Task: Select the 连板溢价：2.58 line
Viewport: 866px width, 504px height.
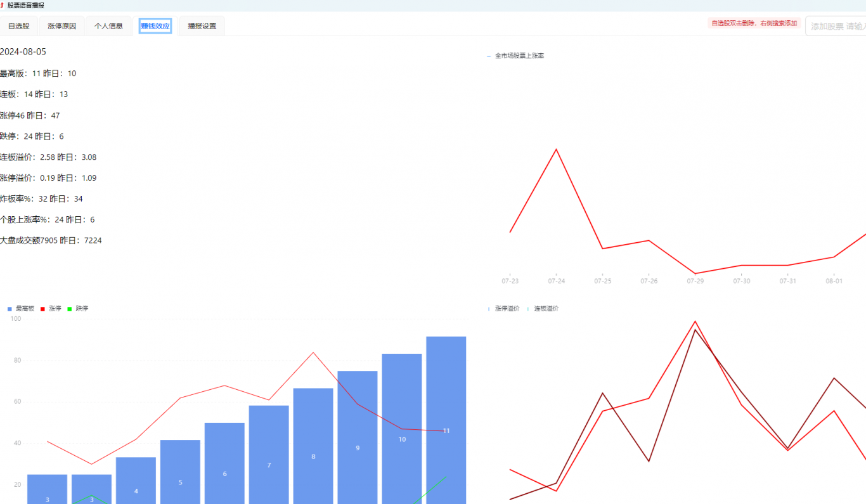Action: point(48,157)
